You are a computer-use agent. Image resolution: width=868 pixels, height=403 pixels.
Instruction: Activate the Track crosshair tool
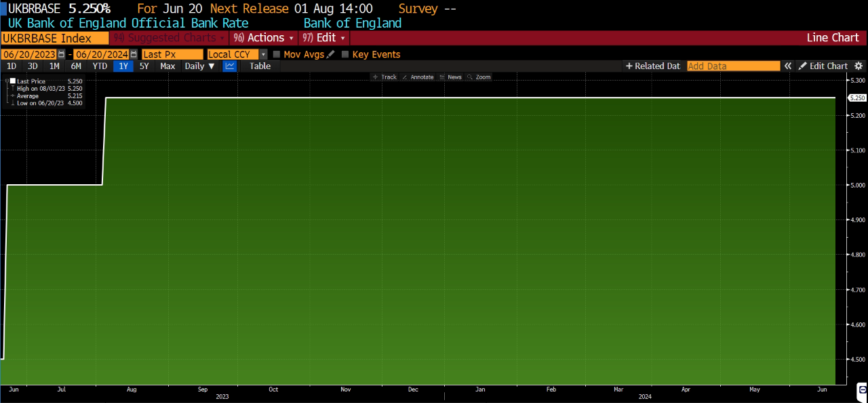[x=384, y=77]
